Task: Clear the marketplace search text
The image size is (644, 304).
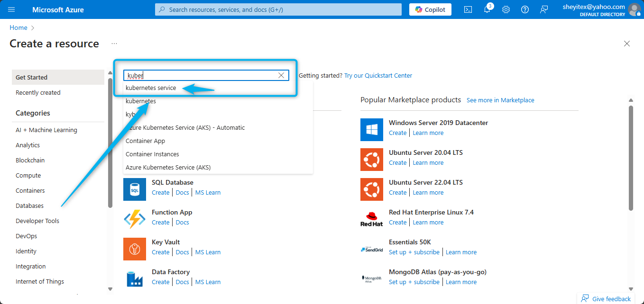Action: click(x=281, y=75)
